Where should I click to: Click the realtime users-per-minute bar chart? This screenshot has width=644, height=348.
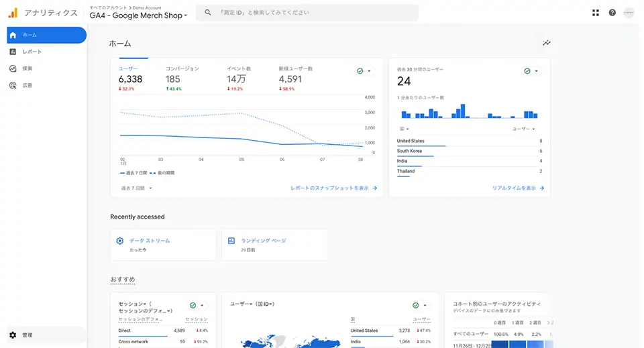(x=470, y=111)
